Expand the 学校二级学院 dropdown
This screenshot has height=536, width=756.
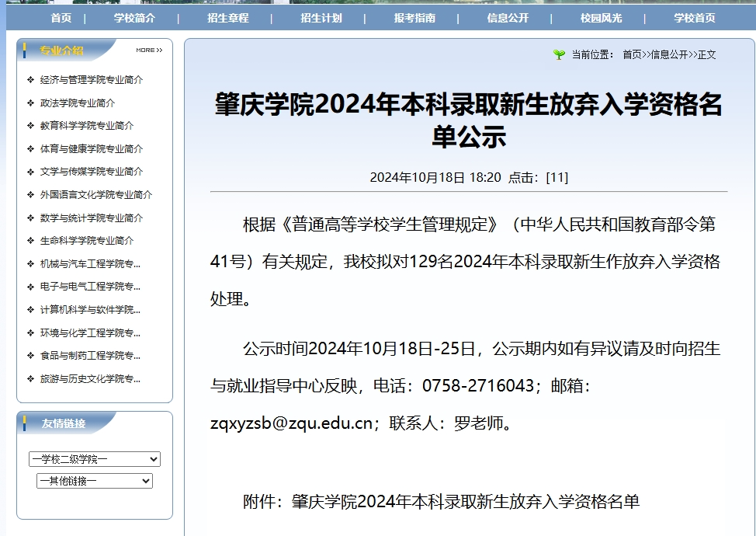pos(95,459)
